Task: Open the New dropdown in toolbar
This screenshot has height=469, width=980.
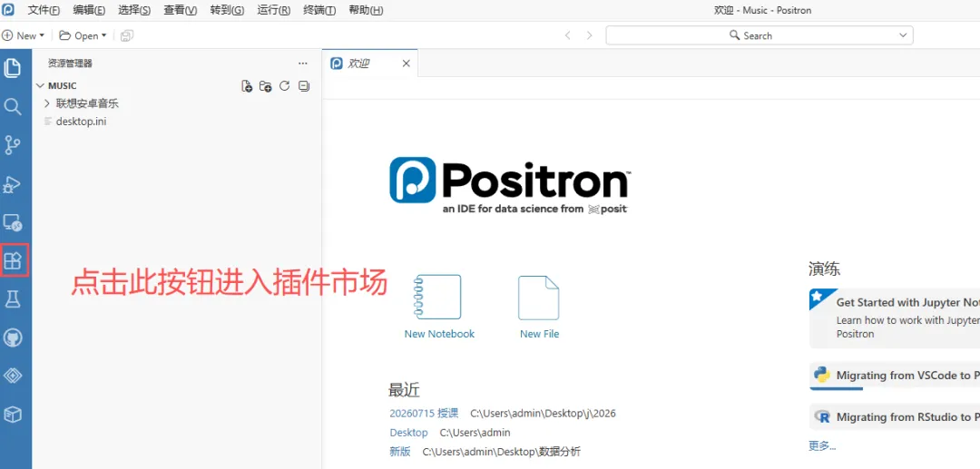Action: (x=23, y=35)
